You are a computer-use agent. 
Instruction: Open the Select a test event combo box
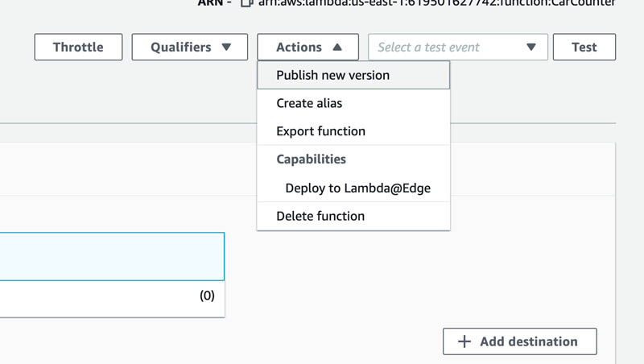[457, 47]
